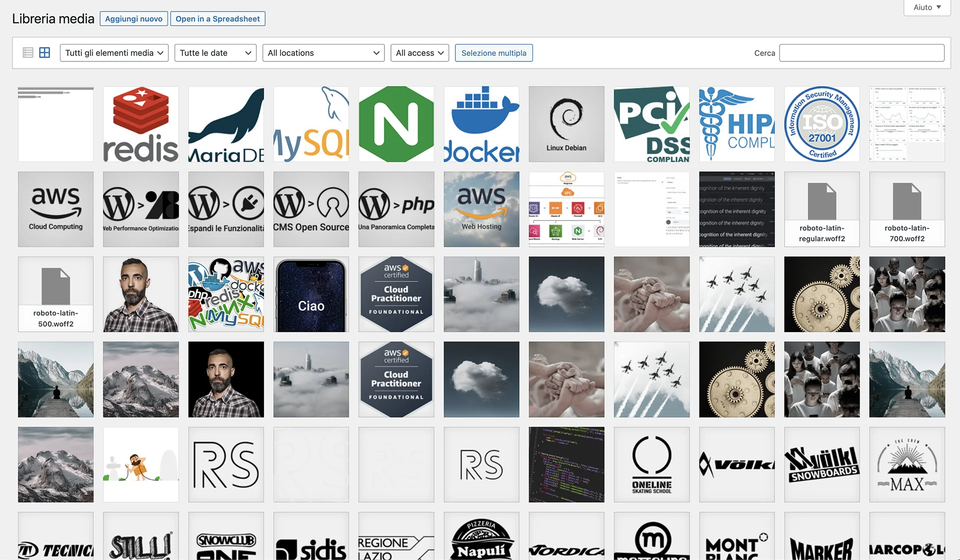
Task: Open the Snowclub One logo
Action: (226, 536)
